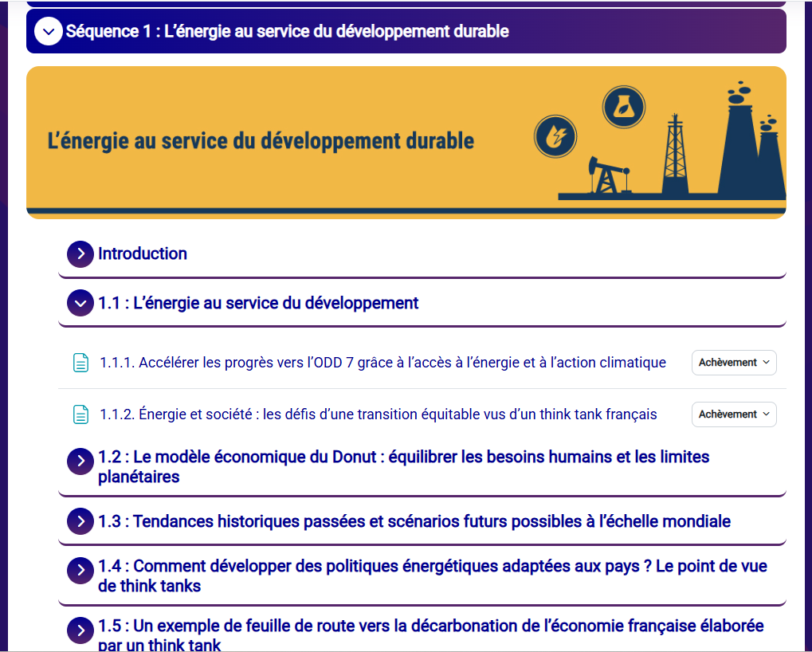Collapse Séquence 1 using its header chevron
The width and height of the screenshot is (812, 652).
[x=48, y=31]
